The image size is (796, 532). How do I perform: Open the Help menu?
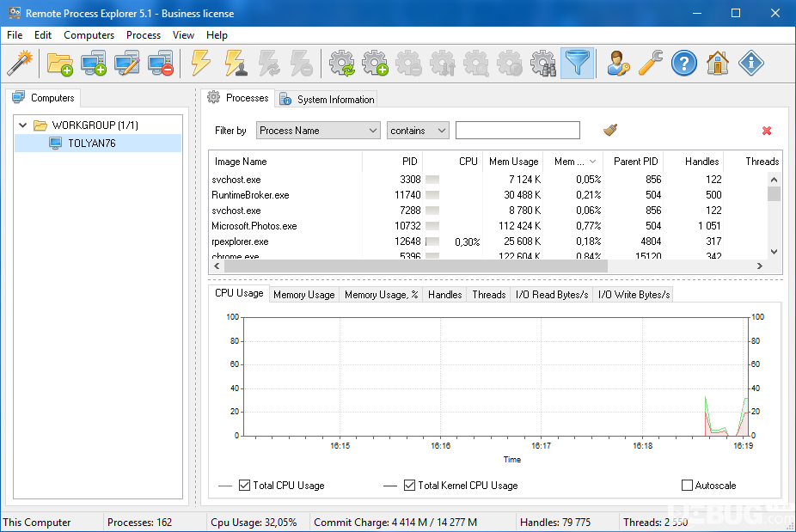pos(217,35)
